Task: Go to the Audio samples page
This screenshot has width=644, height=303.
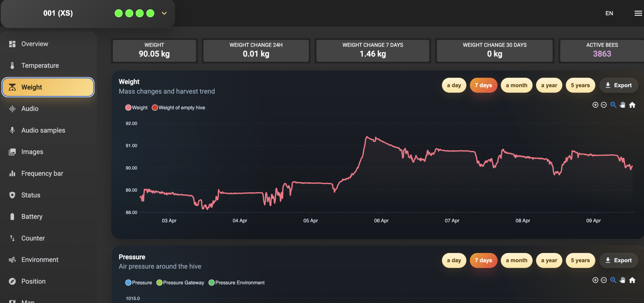Action: click(x=48, y=130)
